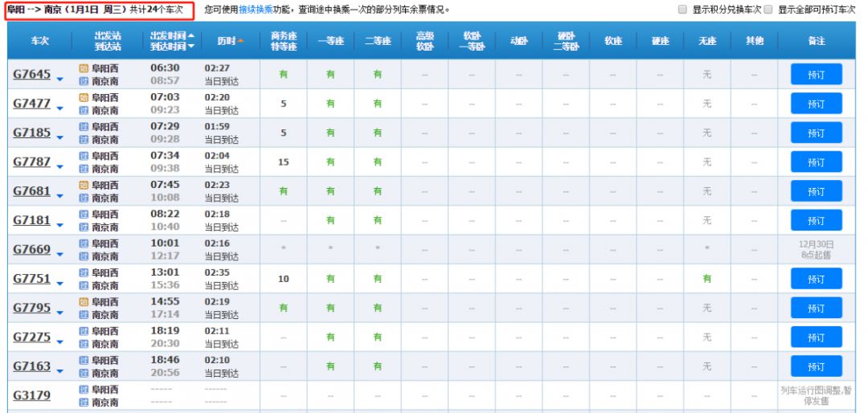
Task: Book train G7181 with 预订 button
Action: point(817,220)
